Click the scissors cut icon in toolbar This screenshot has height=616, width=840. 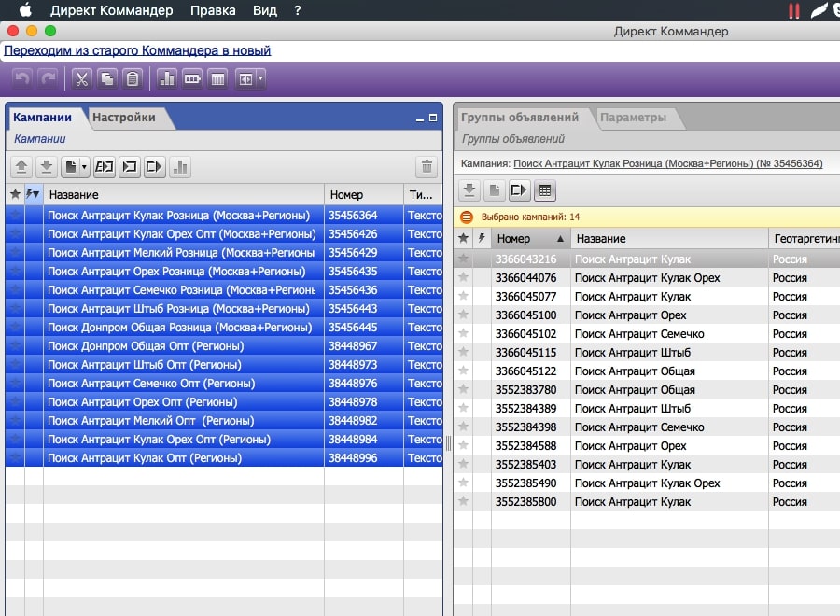[81, 79]
